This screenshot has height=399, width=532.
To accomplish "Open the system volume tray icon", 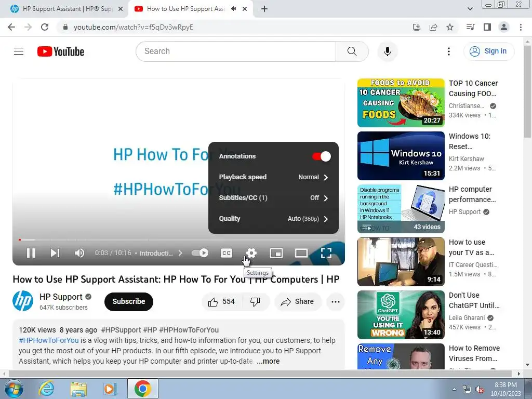I will [x=480, y=389].
